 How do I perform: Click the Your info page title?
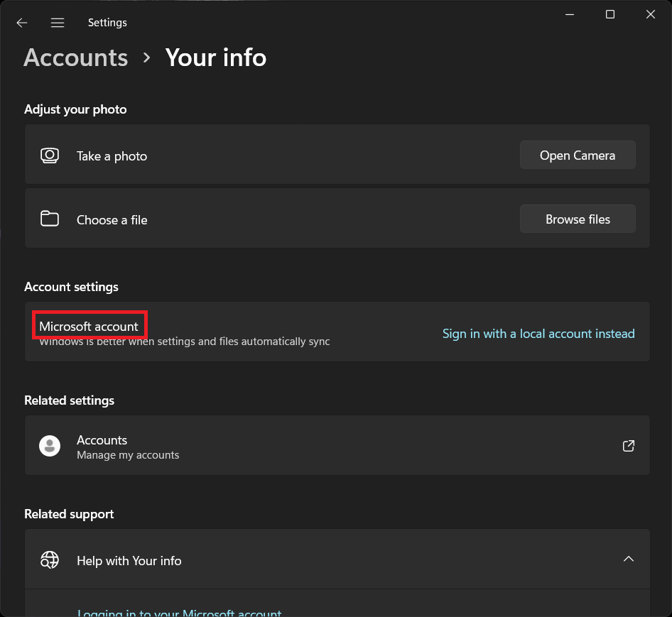pos(215,58)
